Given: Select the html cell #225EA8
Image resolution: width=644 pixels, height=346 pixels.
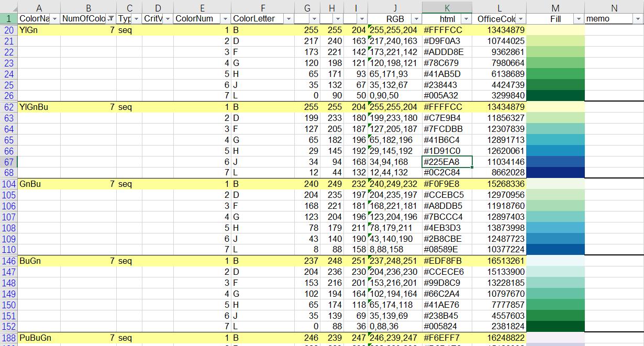Looking at the screenshot, I should click(x=447, y=162).
